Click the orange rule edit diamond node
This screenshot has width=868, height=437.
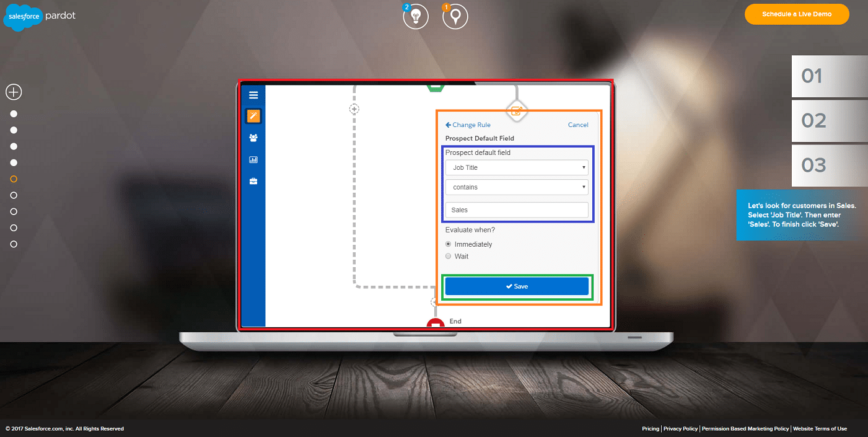tap(517, 111)
